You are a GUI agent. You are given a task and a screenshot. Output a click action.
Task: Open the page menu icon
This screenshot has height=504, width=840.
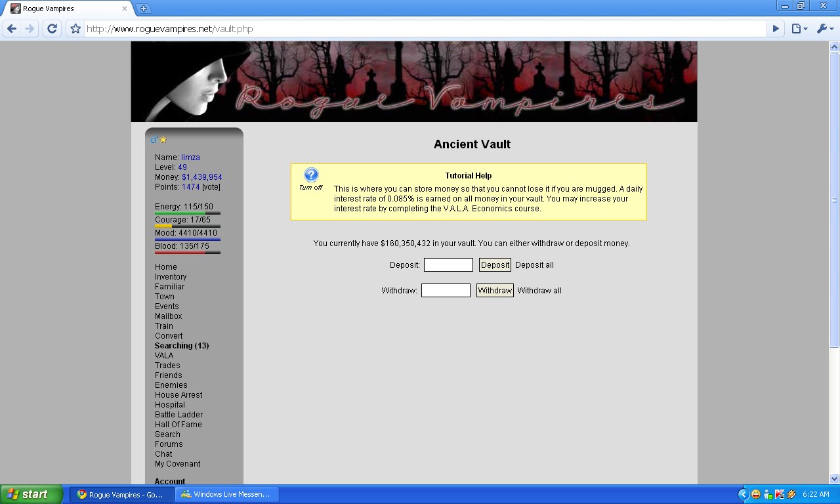[799, 29]
